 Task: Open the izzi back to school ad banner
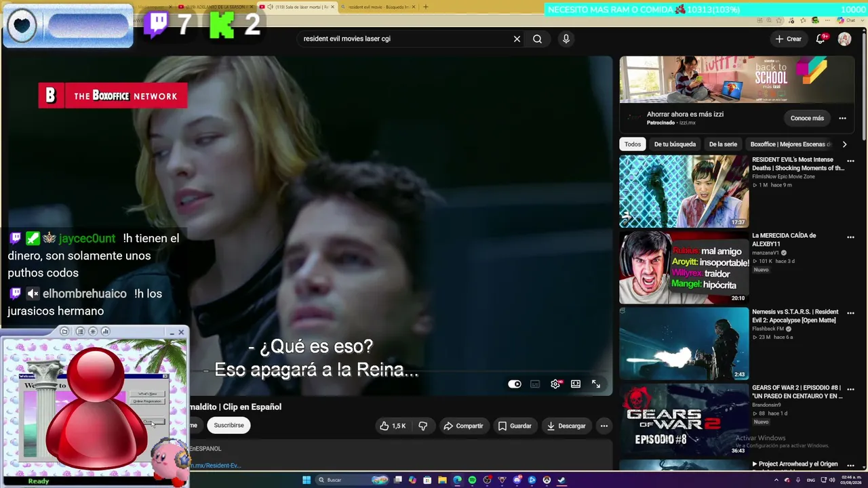click(737, 79)
